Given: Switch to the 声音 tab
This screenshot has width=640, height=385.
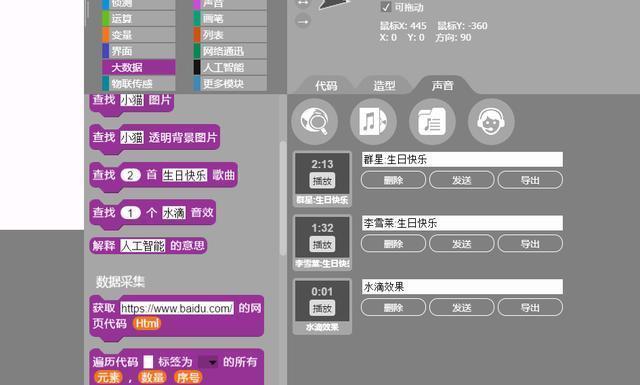Looking at the screenshot, I should (442, 85).
